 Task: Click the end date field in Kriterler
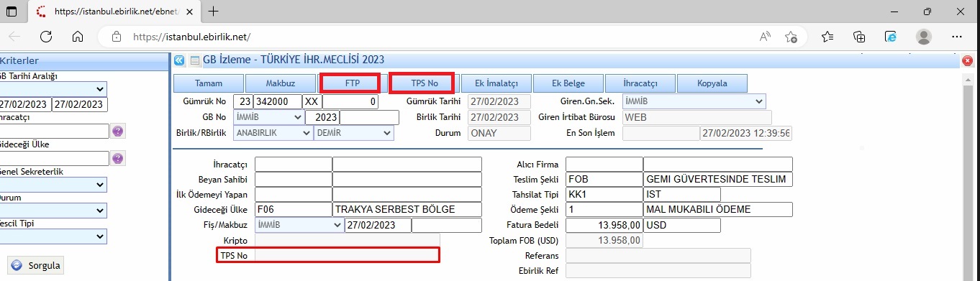pos(79,104)
